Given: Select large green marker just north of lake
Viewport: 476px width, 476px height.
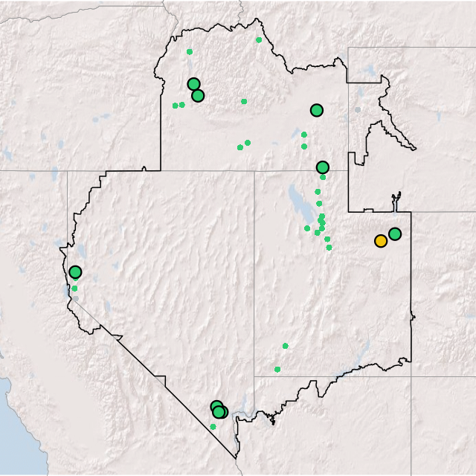Looking at the screenshot, I should pyautogui.click(x=322, y=167).
